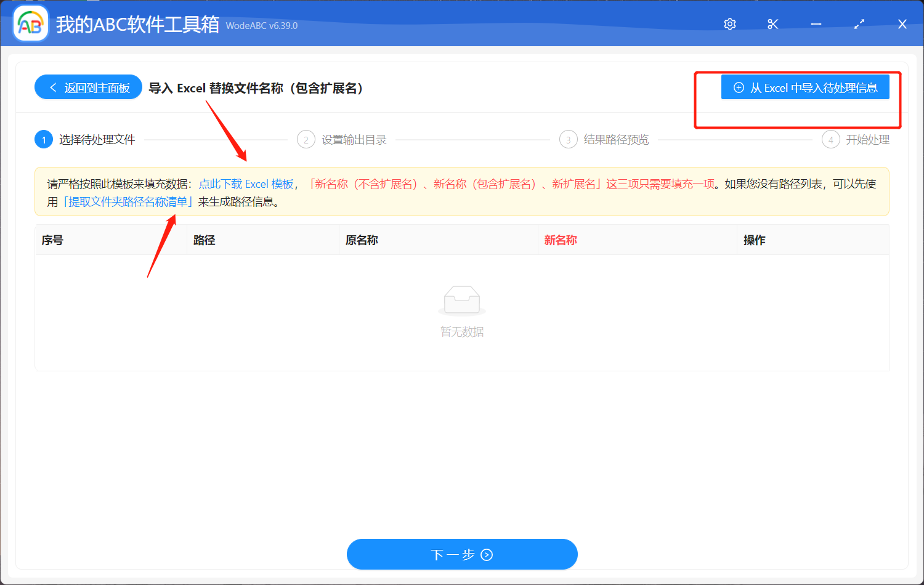
Task: Click the 操作 column header
Action: (754, 240)
